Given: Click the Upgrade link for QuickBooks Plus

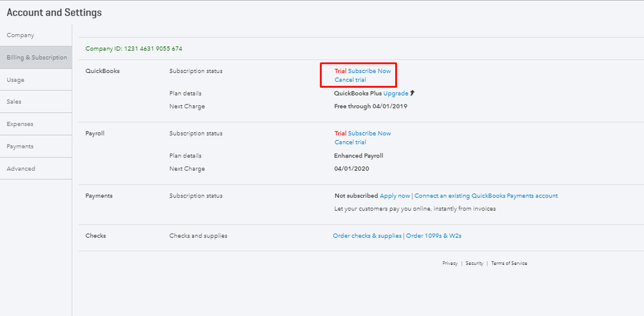Looking at the screenshot, I should point(396,94).
